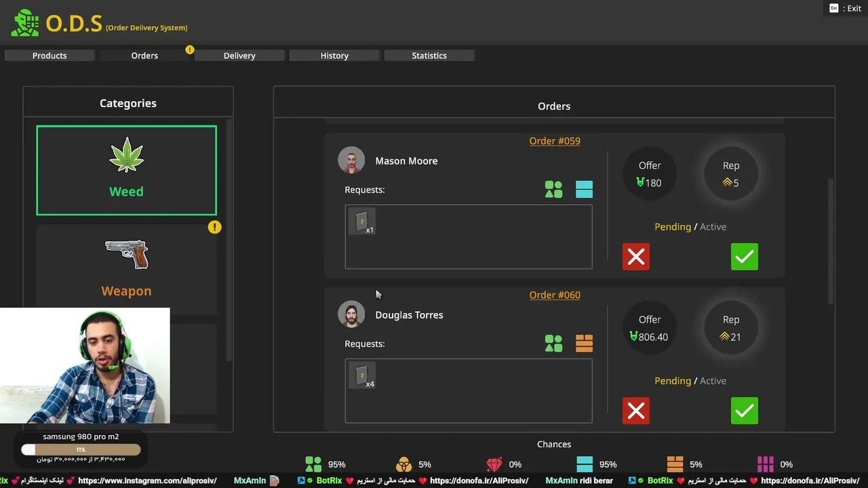Click Douglas Torres's avatar
The image size is (868, 488).
[351, 314]
